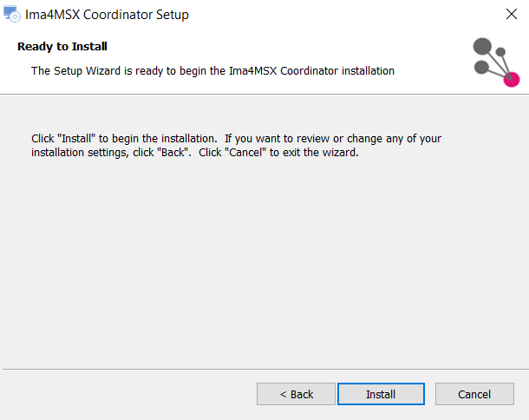Click the word "Cancel" in the instruction text
529x420 pixels.
[x=245, y=153]
